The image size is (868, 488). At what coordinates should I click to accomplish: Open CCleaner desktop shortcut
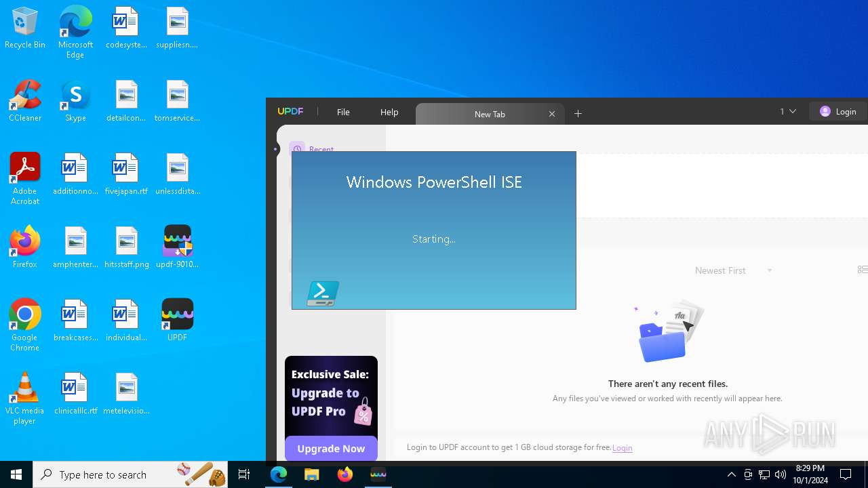[25, 102]
